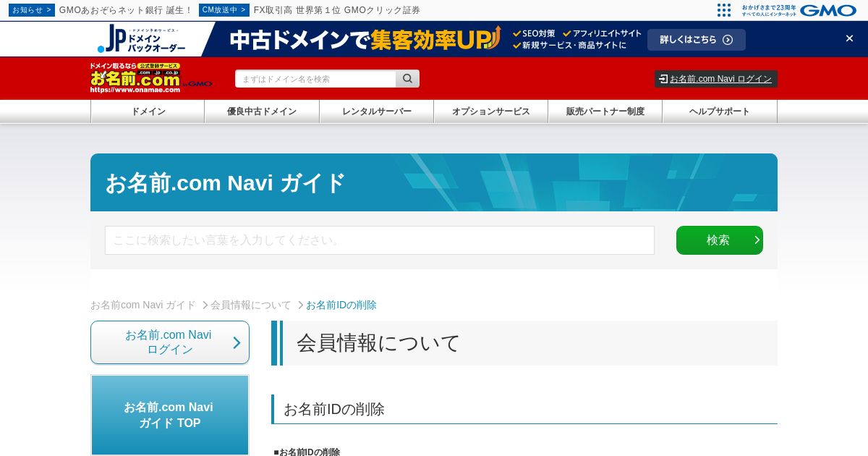This screenshot has height=456, width=868.
Task: Open the オプションサービス menu tab
Action: [x=490, y=111]
